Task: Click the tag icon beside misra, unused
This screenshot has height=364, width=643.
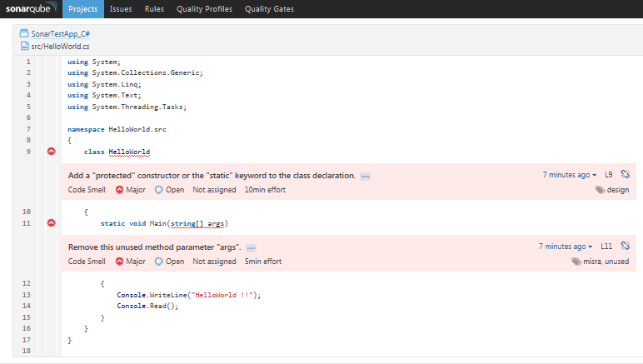Action: [576, 262]
